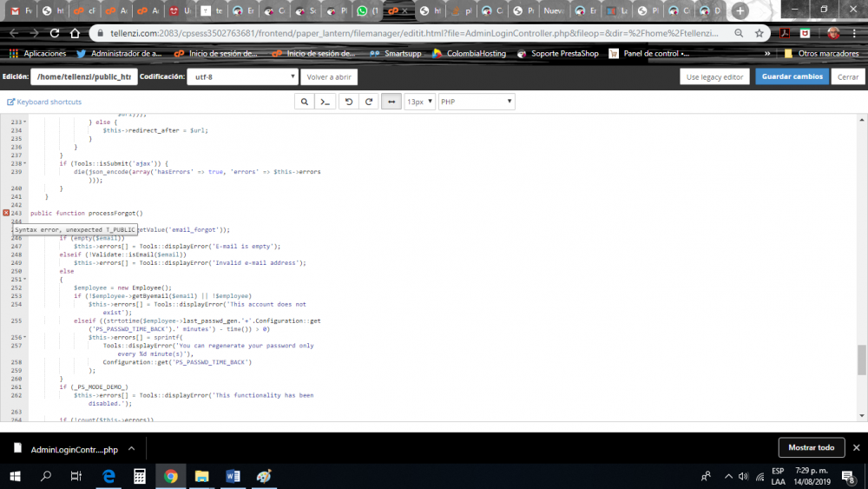This screenshot has width=868, height=489.
Task: Open the Chrome three-dot menu
Action: [855, 33]
